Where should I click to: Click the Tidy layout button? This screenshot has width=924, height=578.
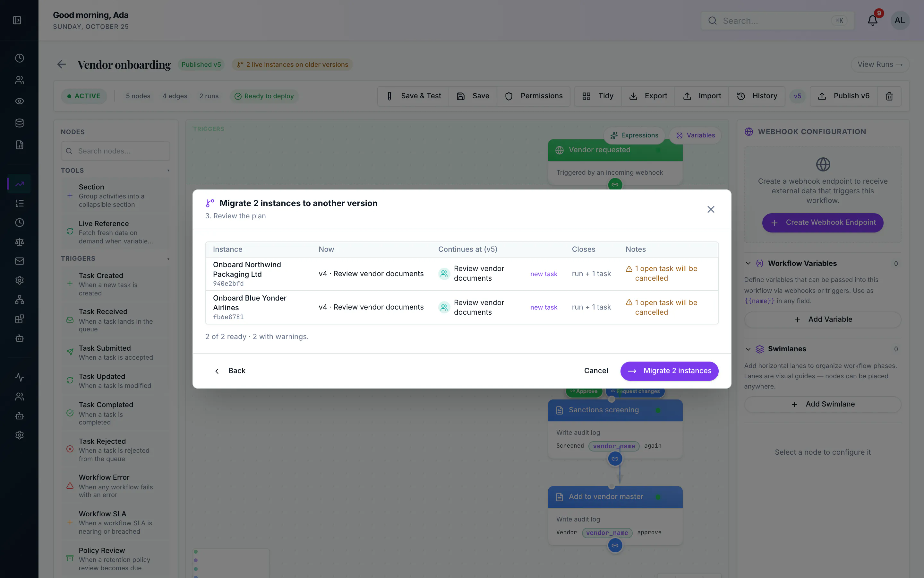tap(598, 96)
